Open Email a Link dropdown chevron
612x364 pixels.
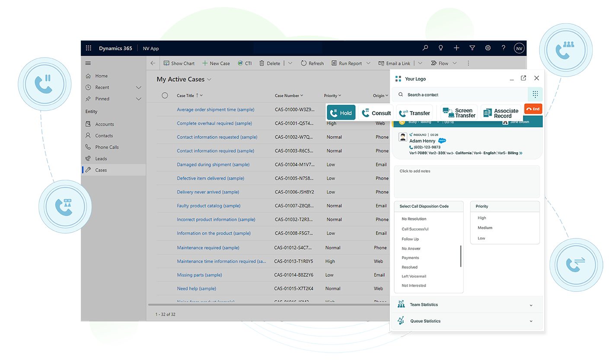point(420,63)
